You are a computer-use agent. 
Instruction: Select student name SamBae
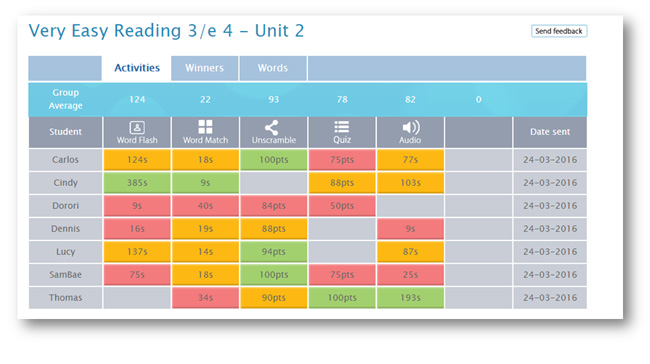[65, 275]
